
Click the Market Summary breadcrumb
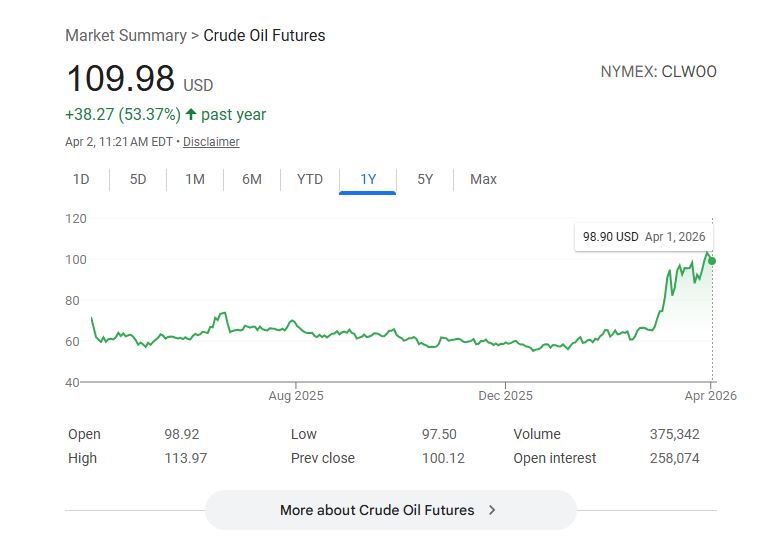[x=125, y=35]
